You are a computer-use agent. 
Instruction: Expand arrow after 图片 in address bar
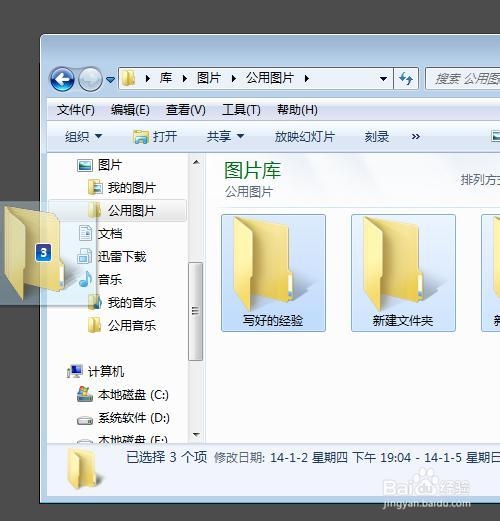tap(234, 79)
